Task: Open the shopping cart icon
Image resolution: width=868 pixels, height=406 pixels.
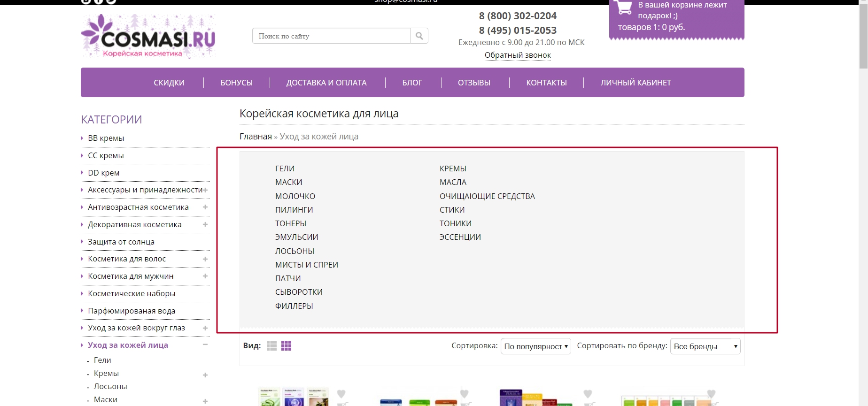Action: click(623, 7)
